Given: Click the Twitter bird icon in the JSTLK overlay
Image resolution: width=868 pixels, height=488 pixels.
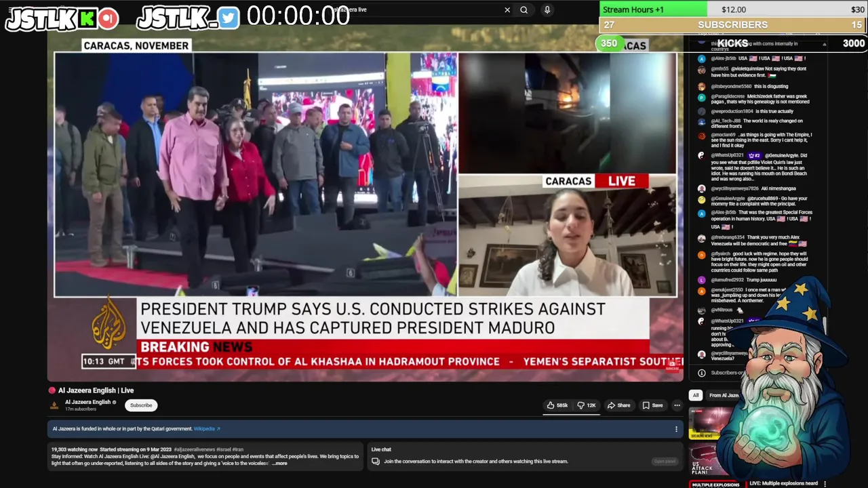Looking at the screenshot, I should [229, 18].
